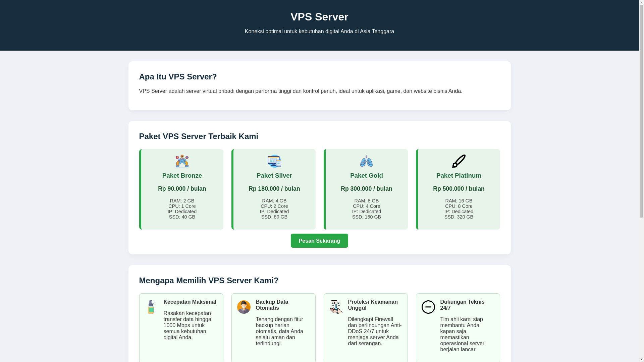This screenshot has width=644, height=362.
Task: Click the Kecepatan Maksimal spray bottle icon
Action: [x=151, y=307]
